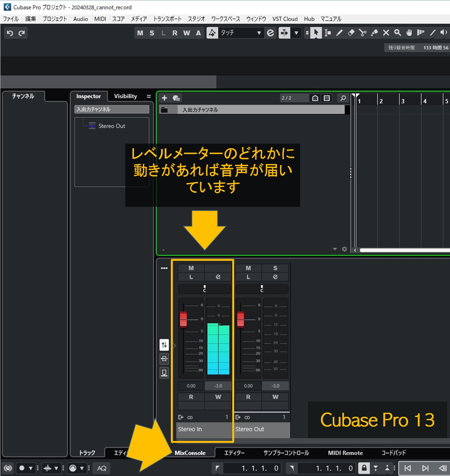The image size is (450, 476).
Task: Enable Write automation on Stereo Out
Action: (x=275, y=397)
